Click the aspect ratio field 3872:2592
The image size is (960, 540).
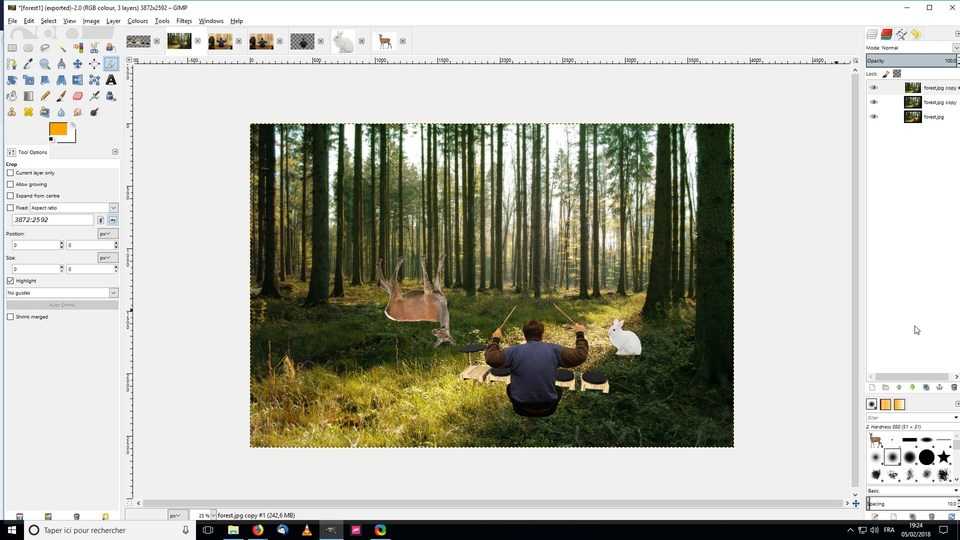click(x=53, y=220)
